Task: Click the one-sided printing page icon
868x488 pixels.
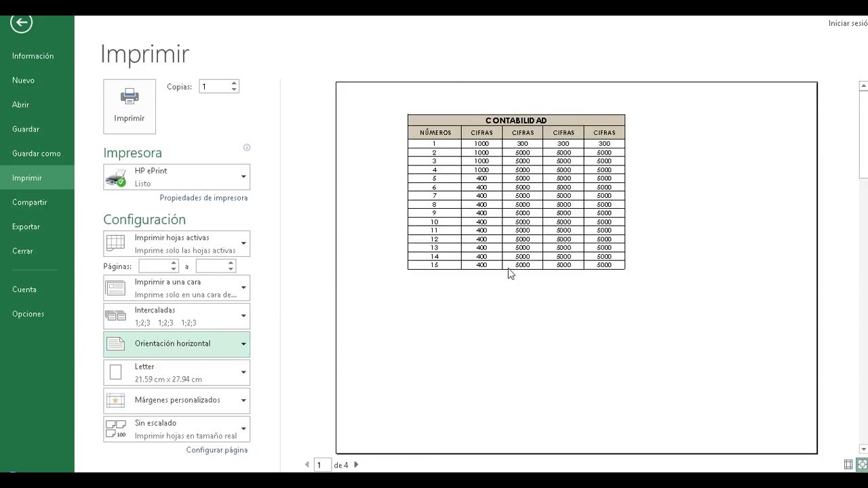Action: click(116, 288)
